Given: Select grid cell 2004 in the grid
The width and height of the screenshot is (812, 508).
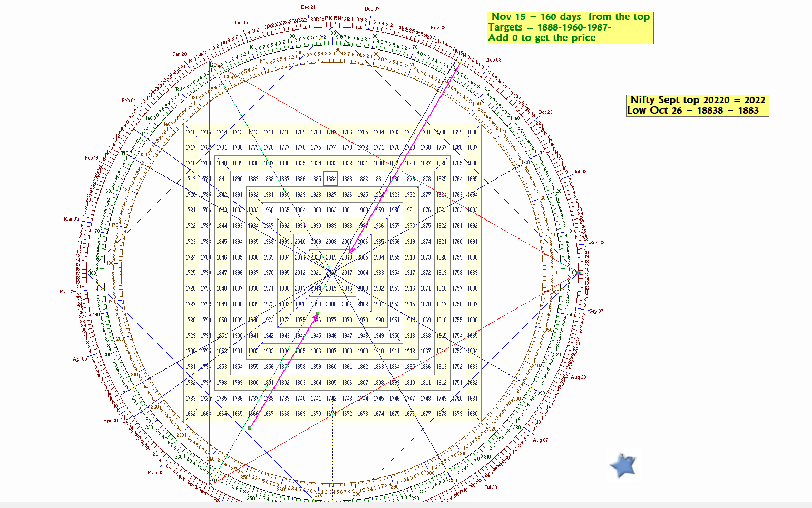Looking at the screenshot, I should point(363,273).
